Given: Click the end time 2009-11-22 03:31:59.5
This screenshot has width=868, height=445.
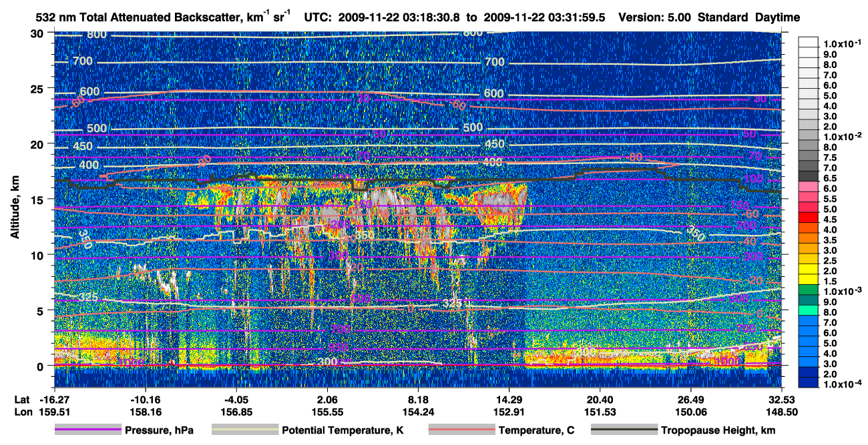Looking at the screenshot, I should [546, 18].
